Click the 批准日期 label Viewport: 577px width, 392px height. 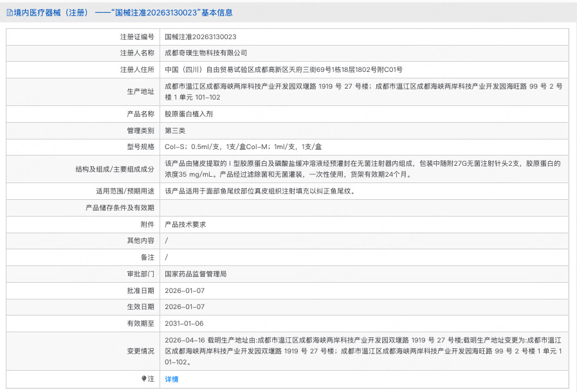click(x=141, y=290)
